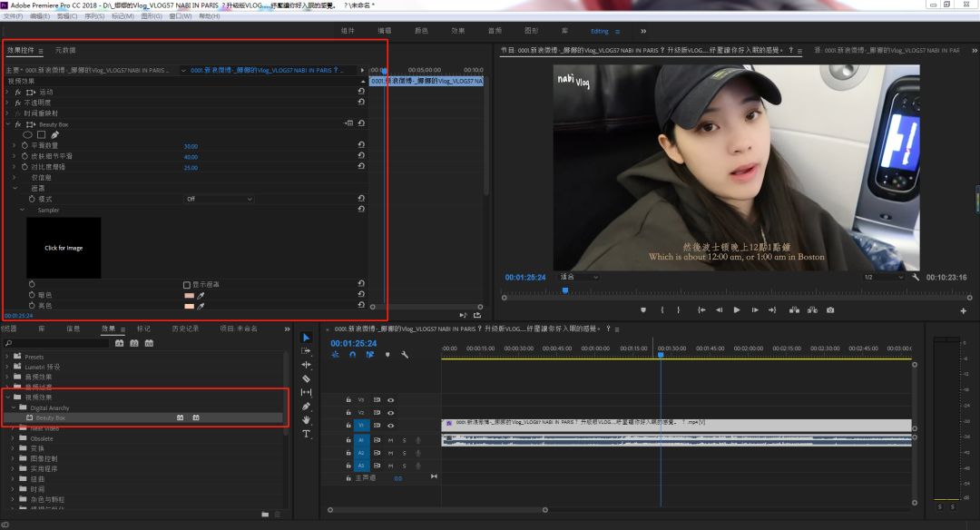Screen dimensions: 980x530
Task: Open the Markers tab in lower-left panel
Action: click(143, 329)
